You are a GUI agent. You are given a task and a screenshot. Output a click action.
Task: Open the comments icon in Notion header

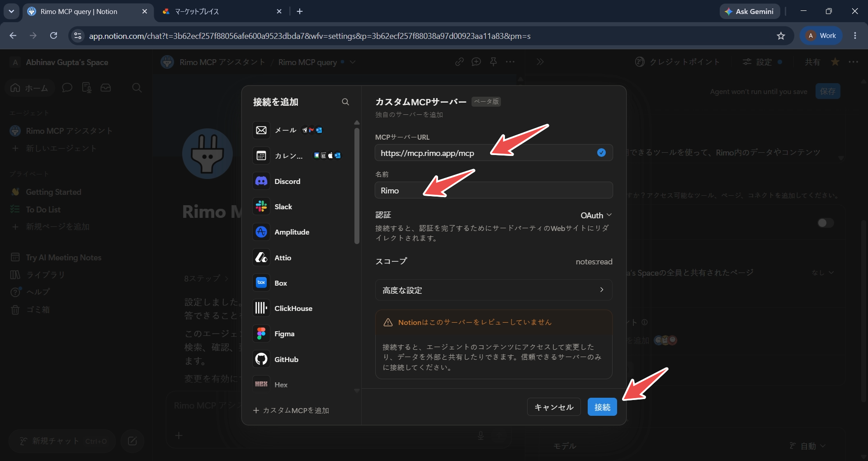[x=476, y=62]
